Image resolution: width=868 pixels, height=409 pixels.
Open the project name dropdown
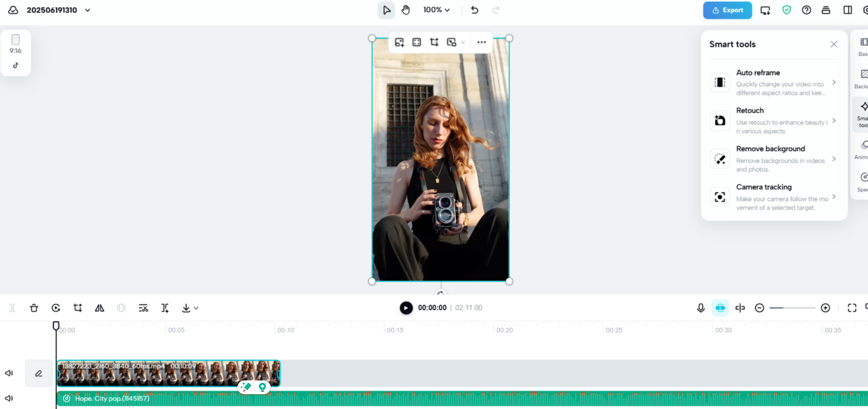pyautogui.click(x=88, y=10)
